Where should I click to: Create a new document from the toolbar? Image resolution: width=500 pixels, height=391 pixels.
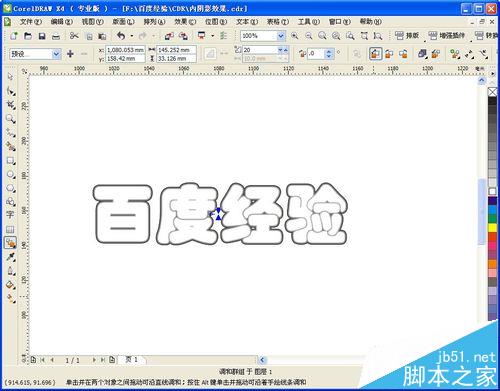click(x=14, y=36)
